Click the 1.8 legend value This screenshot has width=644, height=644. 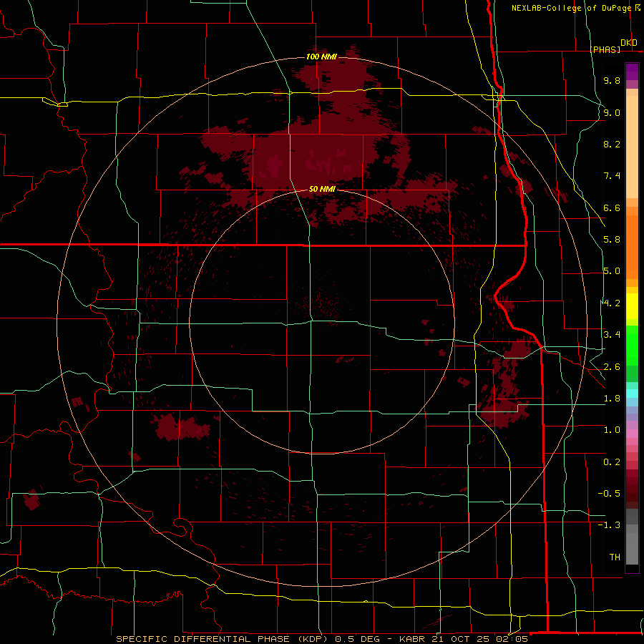(612, 399)
